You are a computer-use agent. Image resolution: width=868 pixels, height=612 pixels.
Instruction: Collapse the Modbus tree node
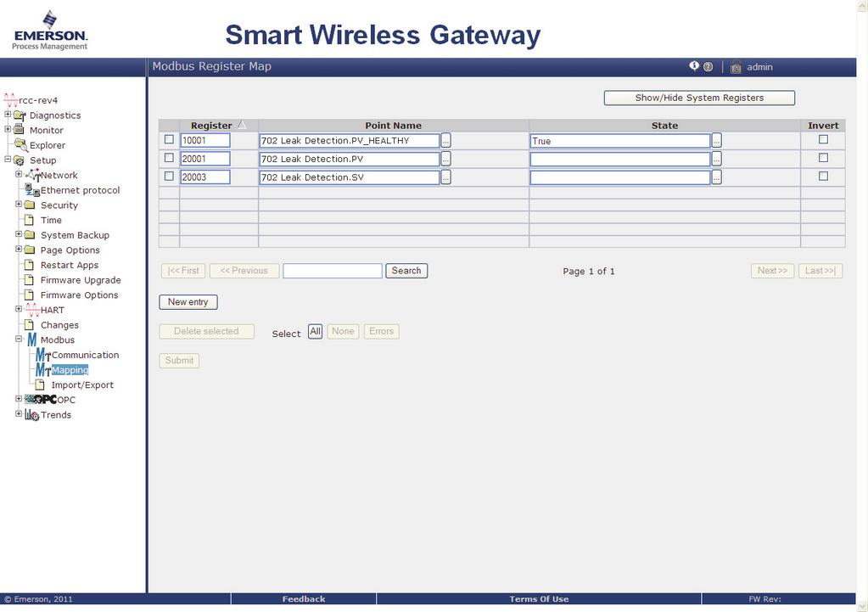(19, 339)
